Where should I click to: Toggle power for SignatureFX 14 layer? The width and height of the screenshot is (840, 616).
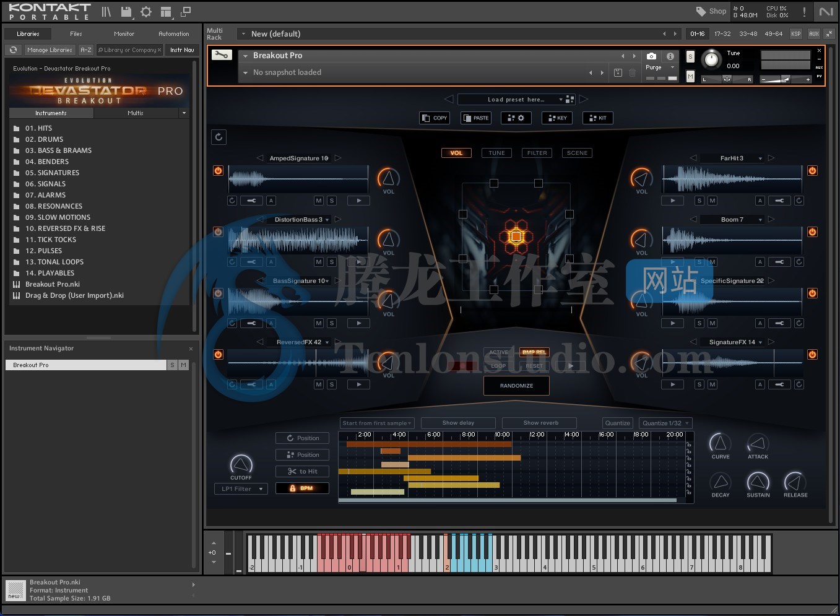click(812, 355)
